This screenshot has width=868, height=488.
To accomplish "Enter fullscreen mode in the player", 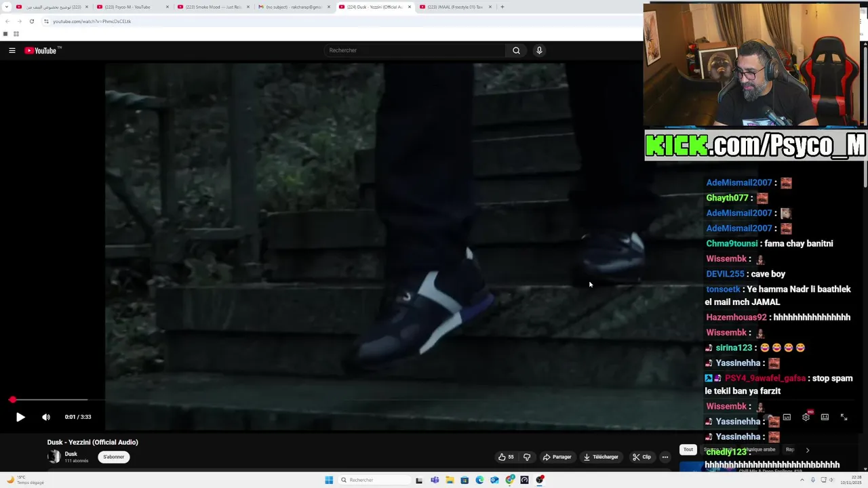I will coord(844,418).
